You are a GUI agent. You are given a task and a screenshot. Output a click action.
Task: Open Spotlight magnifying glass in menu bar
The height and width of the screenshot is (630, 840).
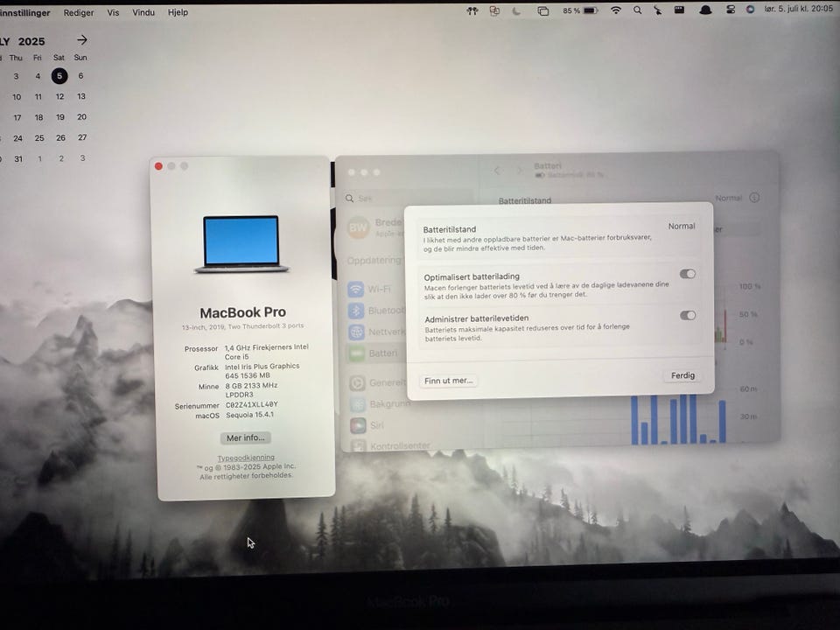(637, 10)
